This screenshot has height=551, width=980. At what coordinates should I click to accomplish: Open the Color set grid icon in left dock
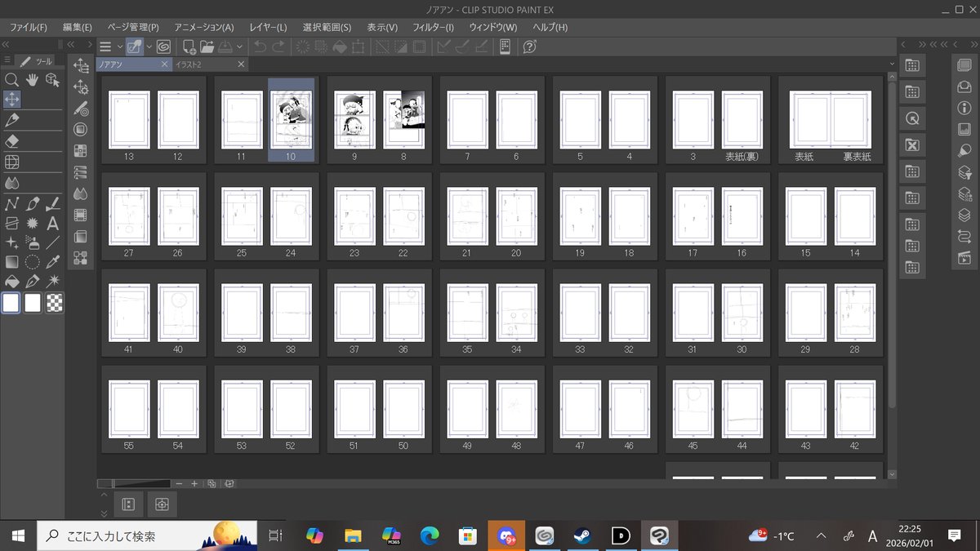pyautogui.click(x=80, y=151)
